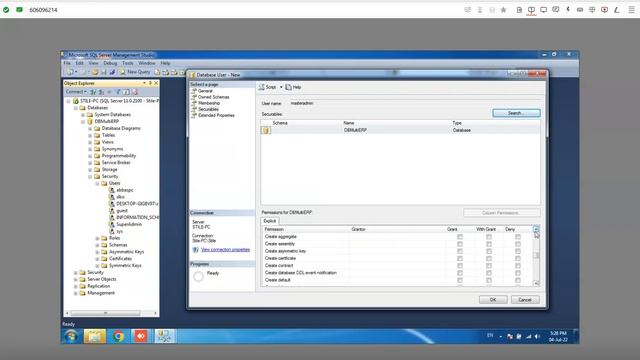Click the permissions list scroll-down arrow
The image size is (640, 360).
pyautogui.click(x=536, y=283)
